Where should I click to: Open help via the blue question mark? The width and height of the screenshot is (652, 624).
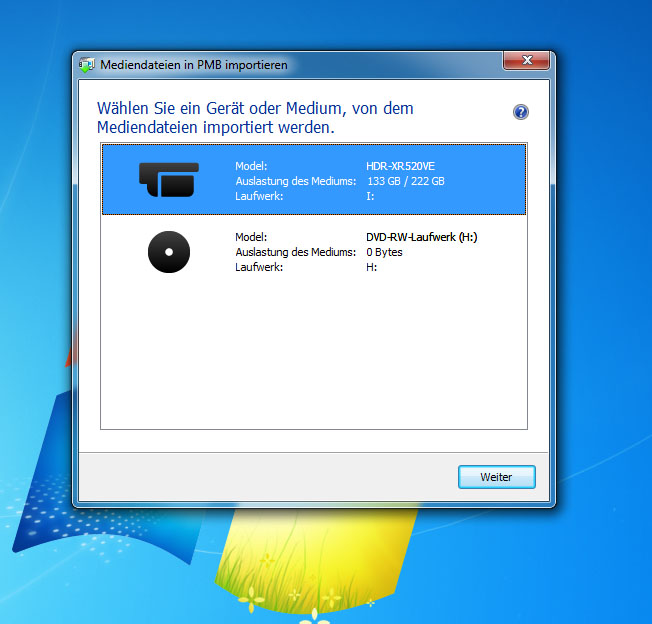click(x=520, y=112)
